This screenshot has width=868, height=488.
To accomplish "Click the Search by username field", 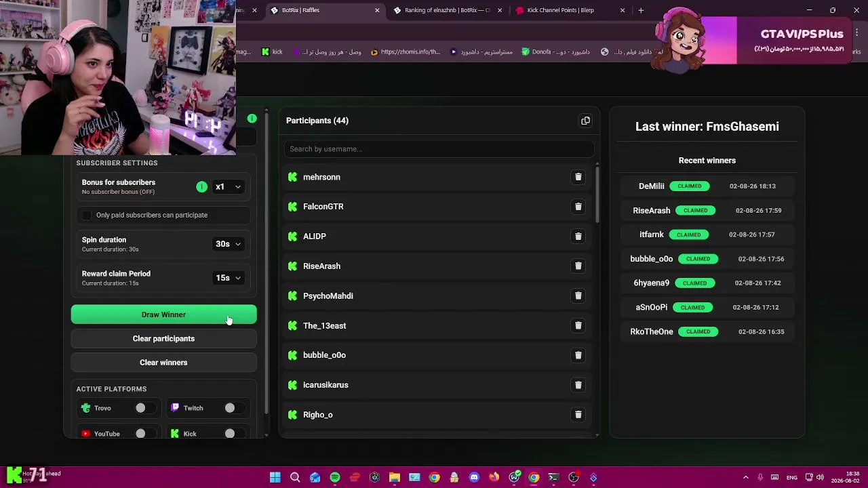I will [x=439, y=149].
